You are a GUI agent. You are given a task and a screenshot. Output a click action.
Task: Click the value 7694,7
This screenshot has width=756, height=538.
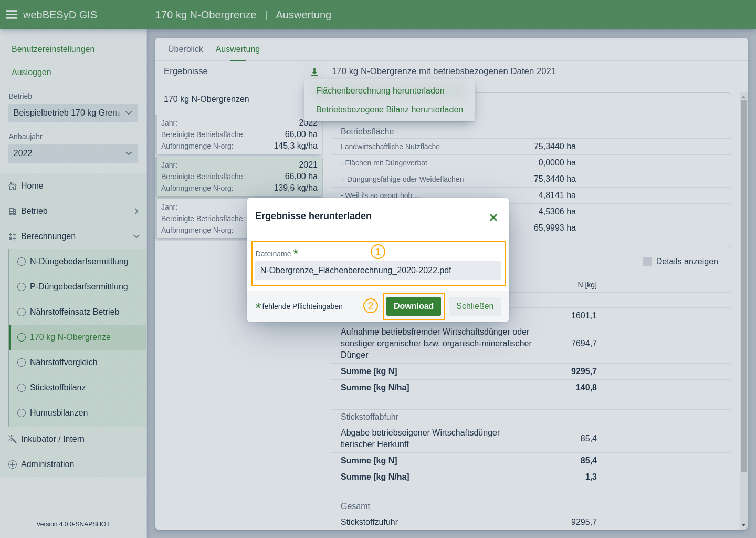pos(584,344)
